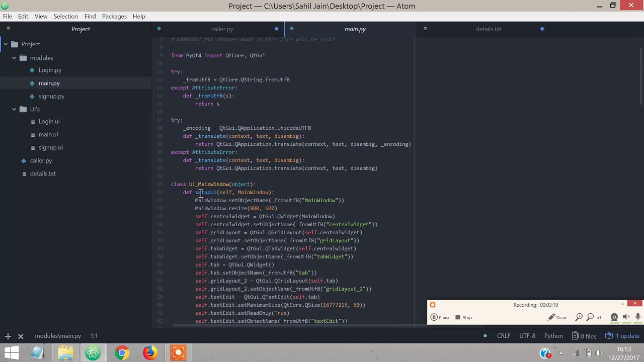Open main.ui under Ui's folder
The image size is (644, 362).
click(x=48, y=135)
